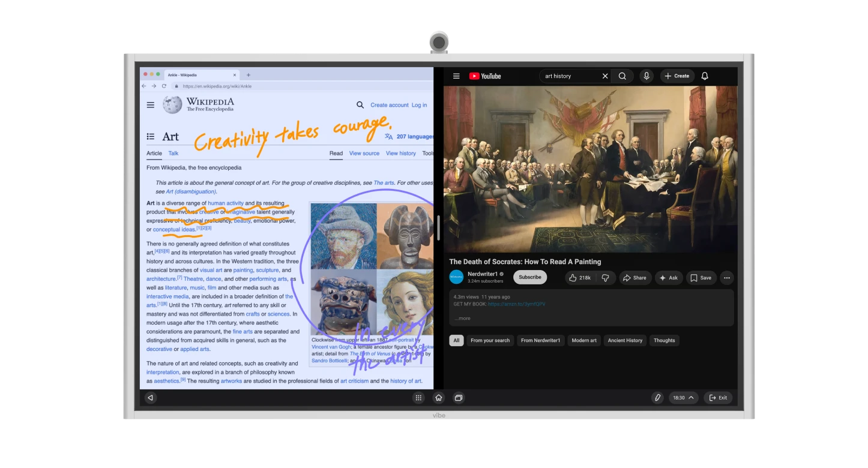Open The arts link in hatnote
The width and height of the screenshot is (868, 468).
384,183
